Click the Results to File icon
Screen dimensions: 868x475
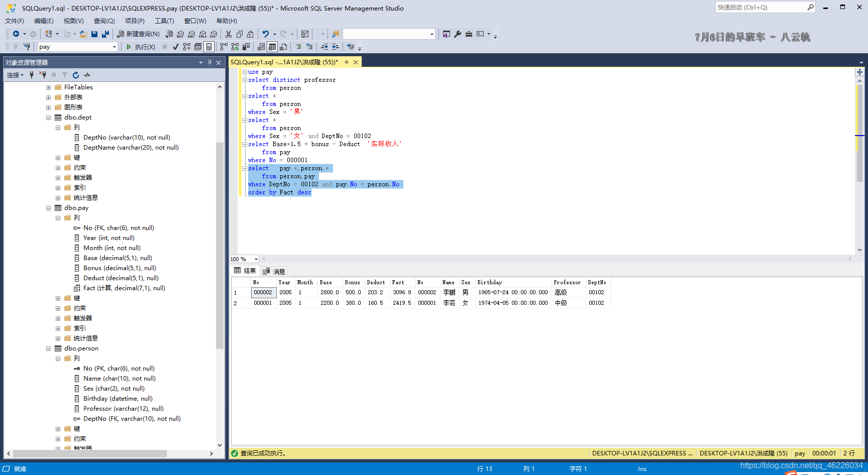point(283,47)
